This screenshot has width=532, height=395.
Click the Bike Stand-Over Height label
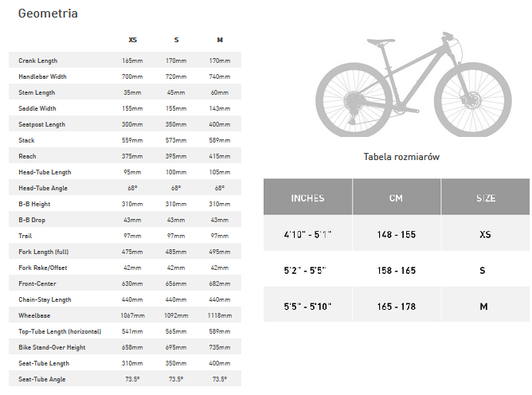click(52, 347)
